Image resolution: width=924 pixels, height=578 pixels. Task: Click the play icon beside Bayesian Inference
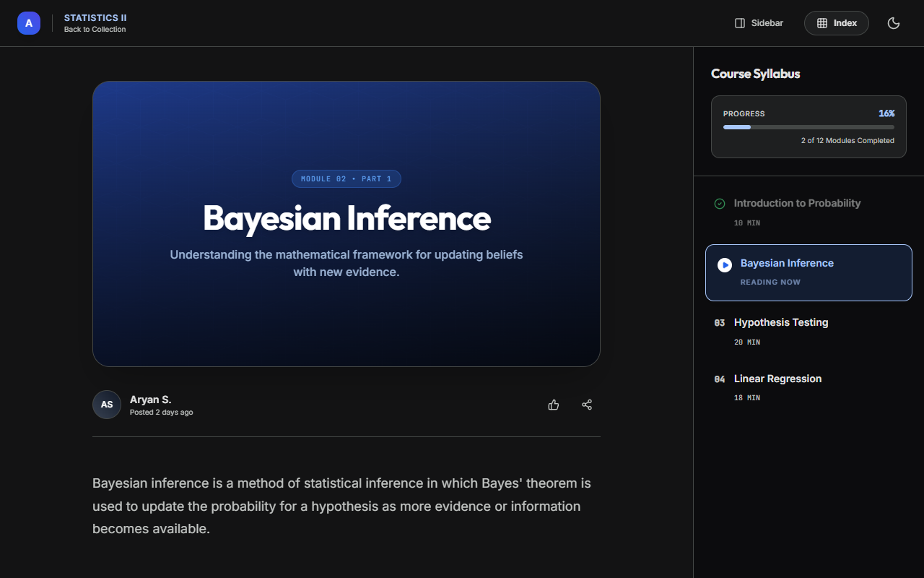724,265
